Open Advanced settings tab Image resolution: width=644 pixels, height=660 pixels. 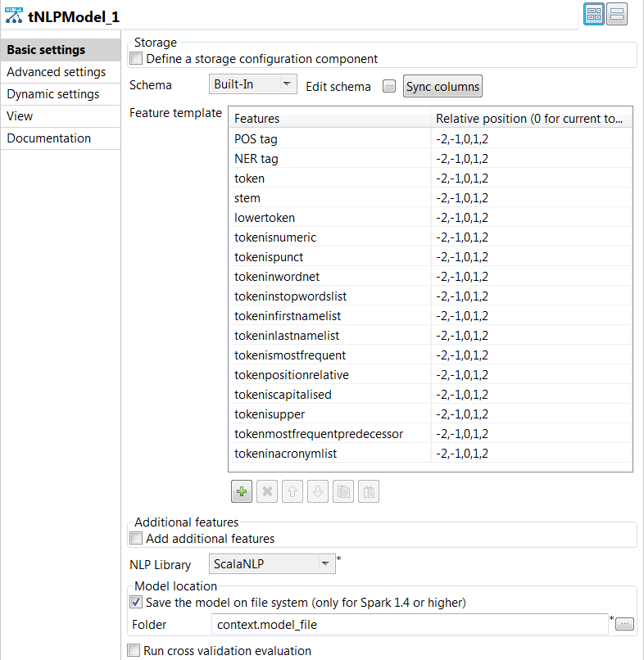(x=61, y=72)
